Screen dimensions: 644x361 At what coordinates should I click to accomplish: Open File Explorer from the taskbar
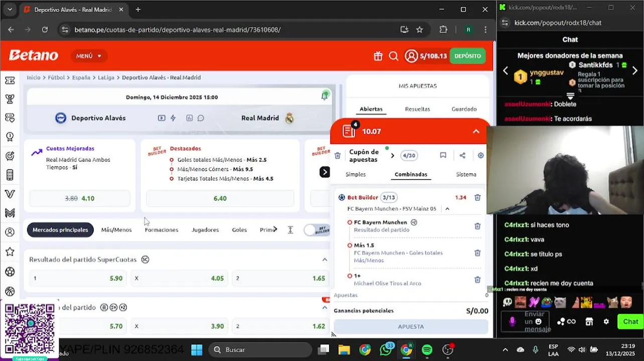[344, 349]
